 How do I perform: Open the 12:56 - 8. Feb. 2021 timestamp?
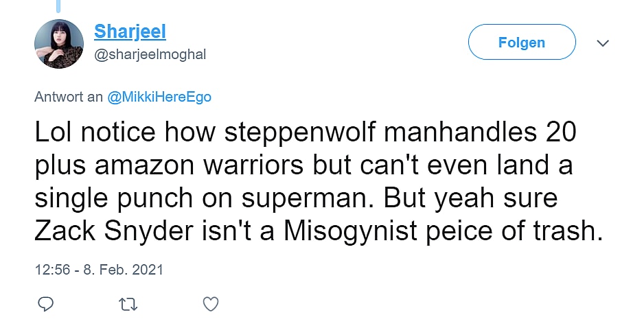coord(99,269)
